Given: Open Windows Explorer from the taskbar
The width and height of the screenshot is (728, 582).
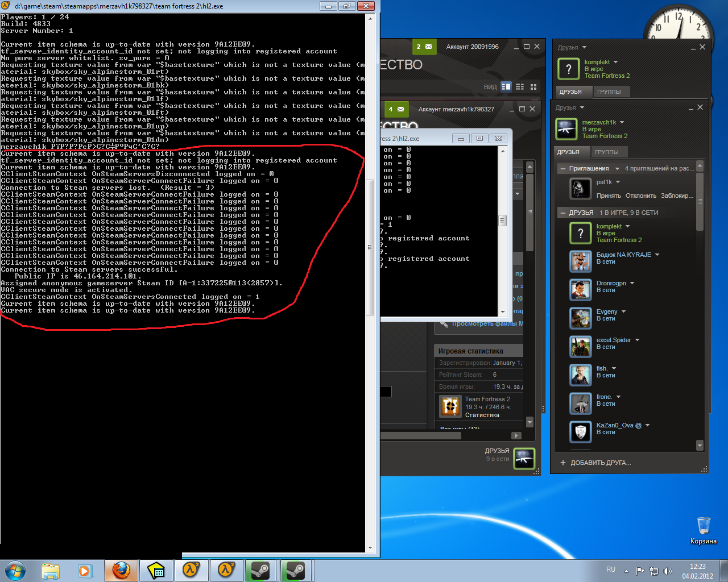Looking at the screenshot, I should pos(51,570).
